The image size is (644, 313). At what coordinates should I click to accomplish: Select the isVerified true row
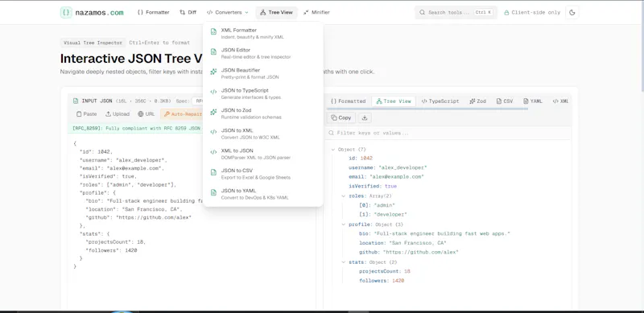click(373, 186)
